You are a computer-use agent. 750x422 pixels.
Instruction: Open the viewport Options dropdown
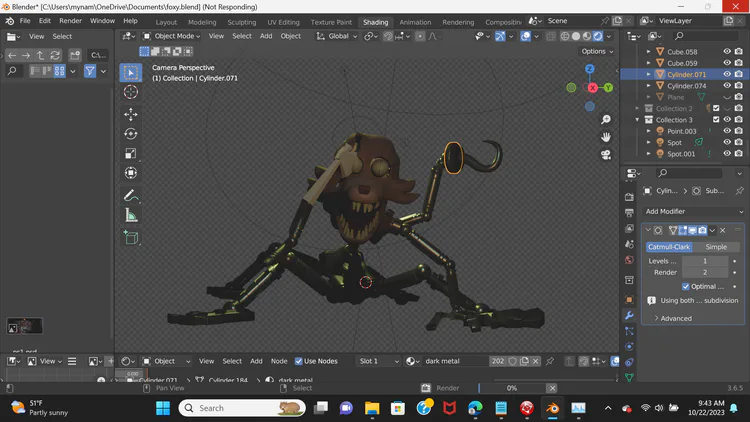coord(597,51)
